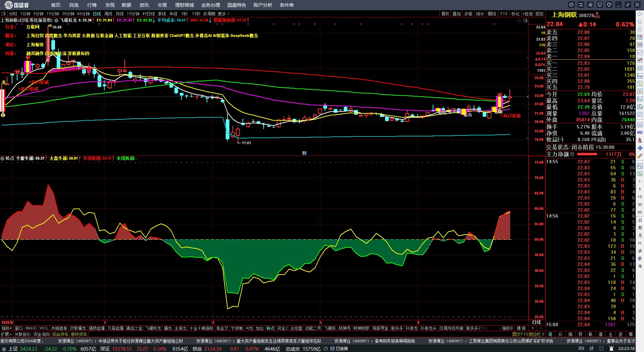Viewport: 644px width, 352px height.
Task: Add stock via +自选 button
Action: coord(528,14)
